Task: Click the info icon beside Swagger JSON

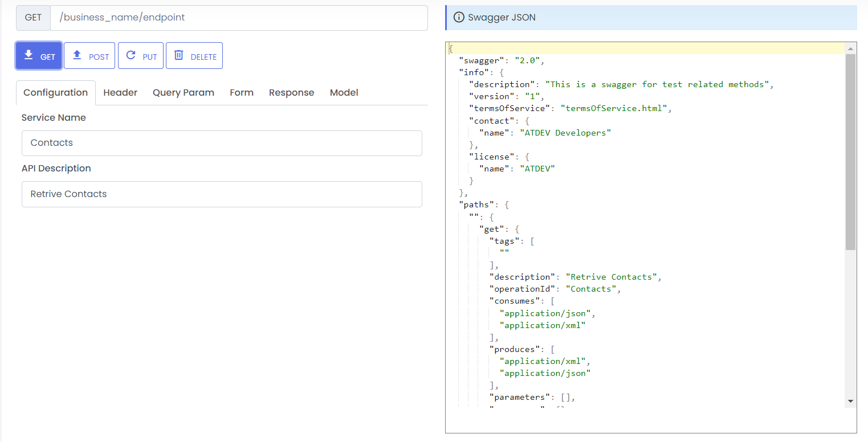Action: [x=459, y=17]
